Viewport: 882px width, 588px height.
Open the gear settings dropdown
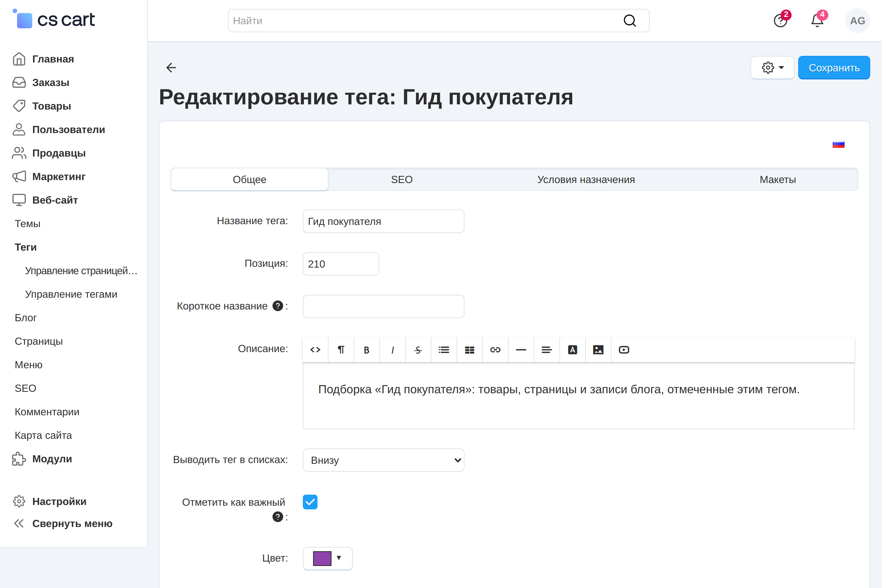pyautogui.click(x=772, y=68)
